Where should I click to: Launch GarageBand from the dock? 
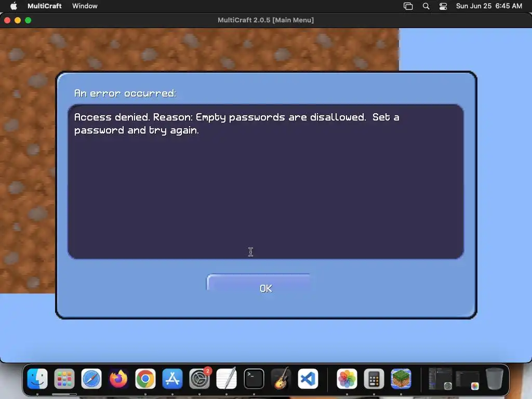point(281,379)
